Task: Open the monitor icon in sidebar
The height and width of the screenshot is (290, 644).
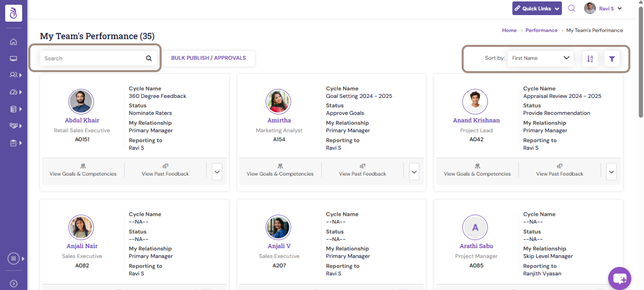Action: (x=13, y=59)
